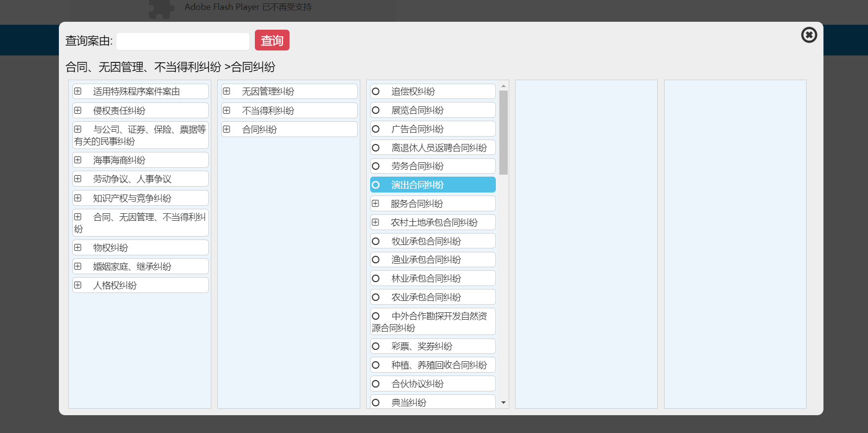Select 彩票、奖券纠纷 radio button
The width and height of the screenshot is (868, 433).
[x=376, y=346]
